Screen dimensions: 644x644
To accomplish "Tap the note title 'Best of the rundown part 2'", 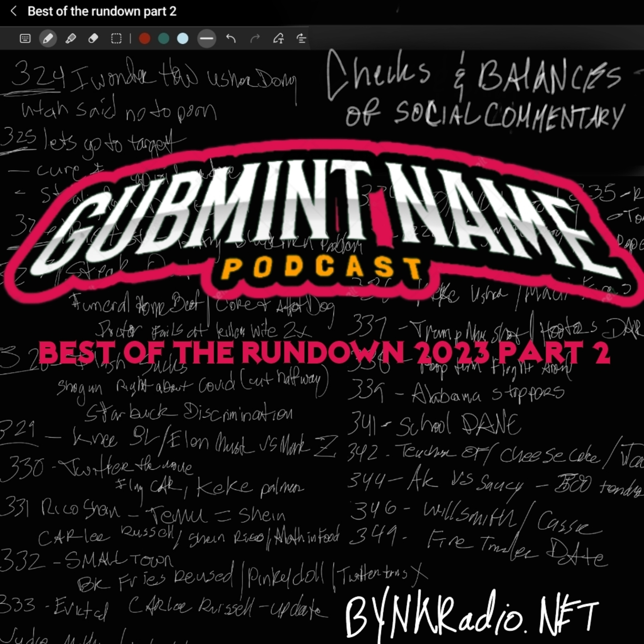I will 102,11.
